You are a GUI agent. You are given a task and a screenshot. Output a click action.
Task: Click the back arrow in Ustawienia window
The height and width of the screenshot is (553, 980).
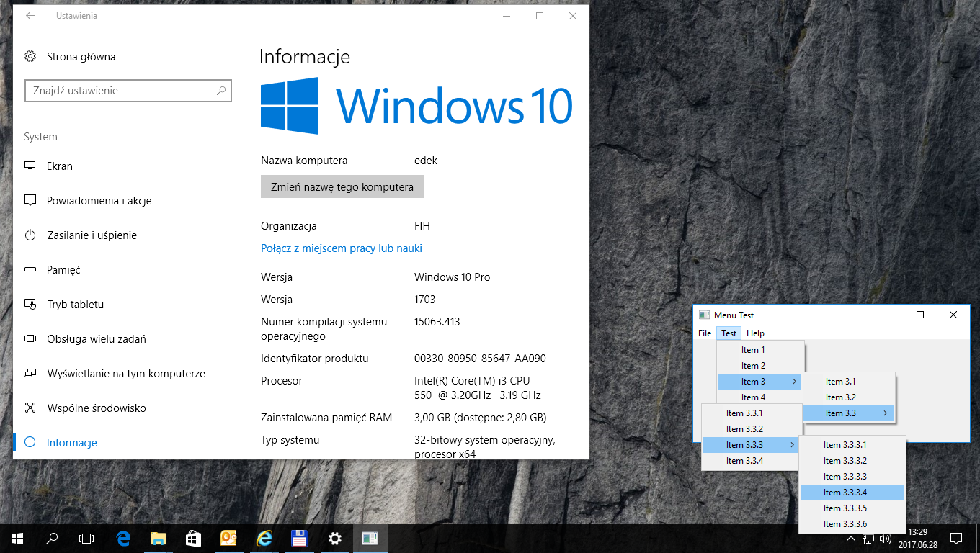tap(30, 16)
